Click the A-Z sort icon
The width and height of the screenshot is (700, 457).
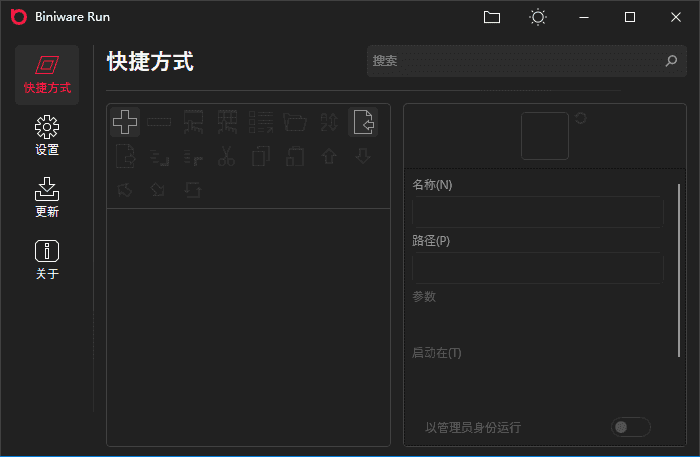click(x=329, y=122)
